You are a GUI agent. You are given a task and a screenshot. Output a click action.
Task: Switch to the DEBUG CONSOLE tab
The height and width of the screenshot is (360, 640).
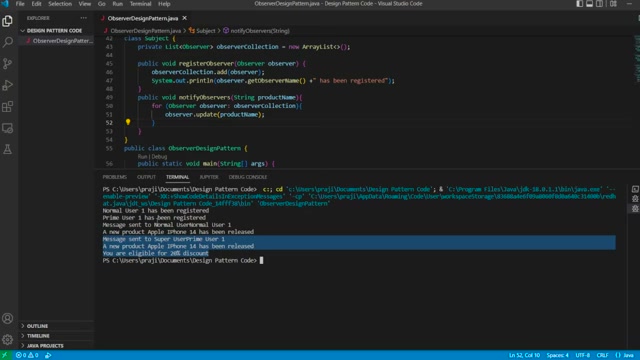(248, 177)
